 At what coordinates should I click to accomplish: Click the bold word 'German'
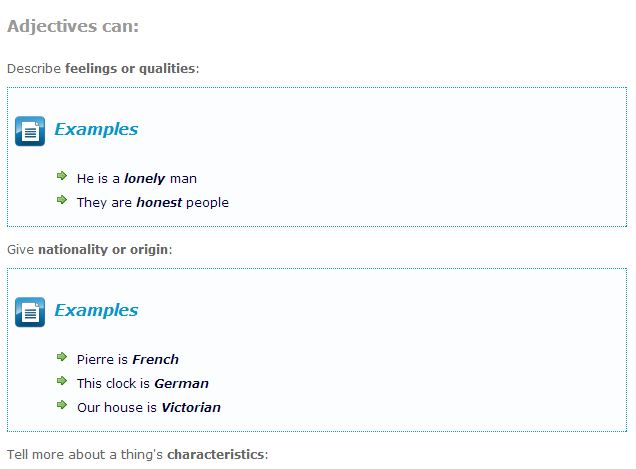(x=181, y=384)
